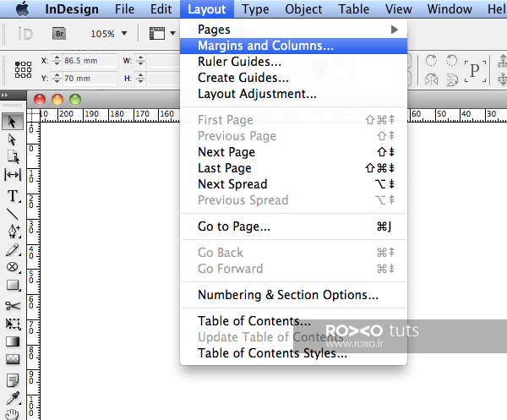Expand the Pages submenu

tap(293, 30)
